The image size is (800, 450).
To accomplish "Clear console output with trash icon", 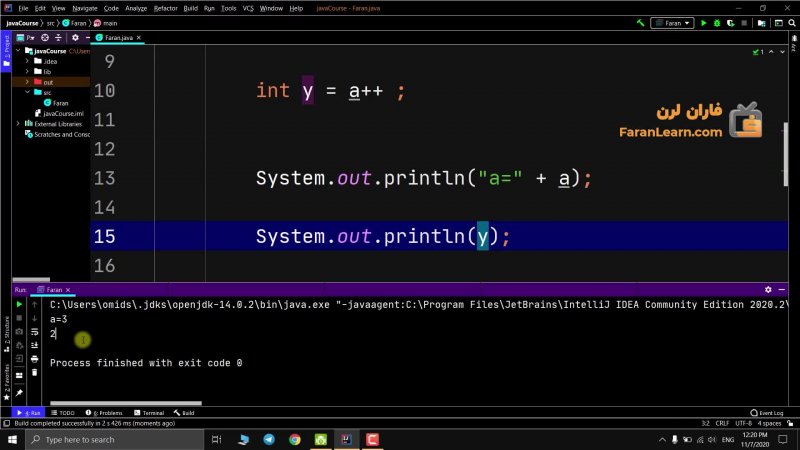I will pos(34,372).
